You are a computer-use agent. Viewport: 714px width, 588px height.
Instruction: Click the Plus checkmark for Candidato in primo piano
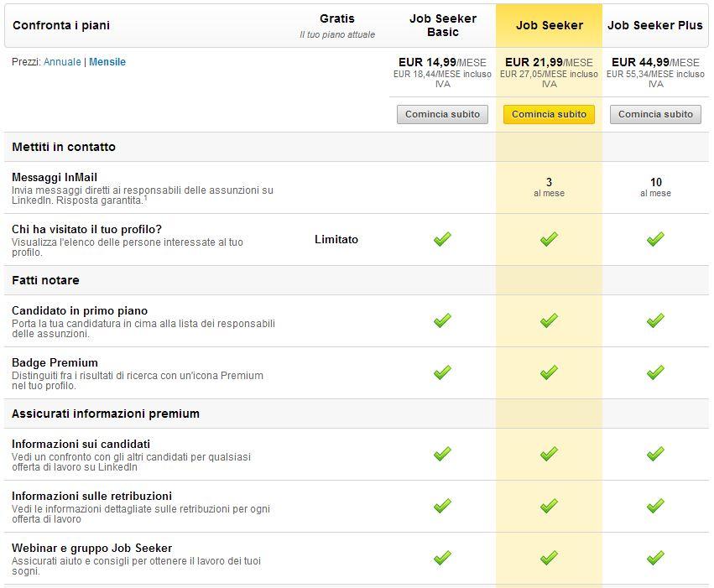click(655, 320)
